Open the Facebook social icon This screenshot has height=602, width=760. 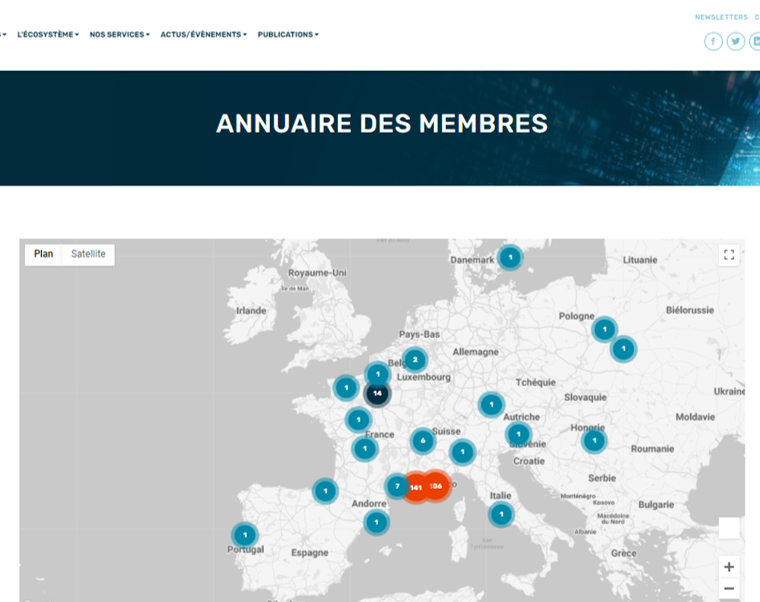pyautogui.click(x=713, y=41)
